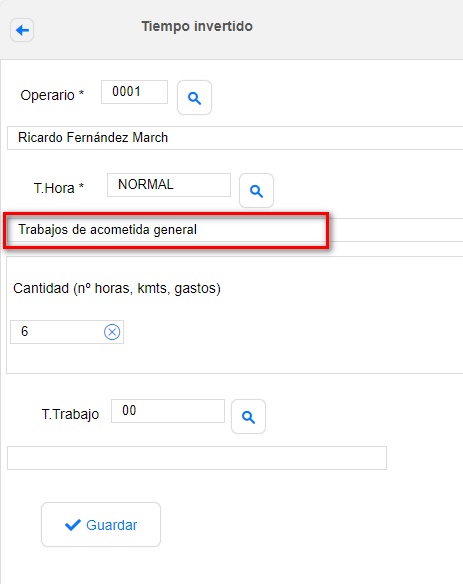Focus the Operario code field showing 0001

point(134,92)
